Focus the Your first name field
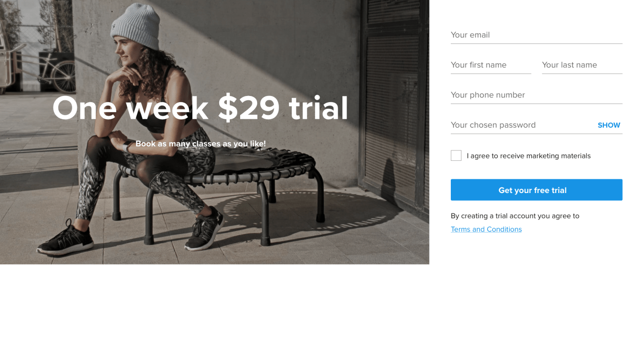This screenshot has height=352, width=644. (x=491, y=65)
